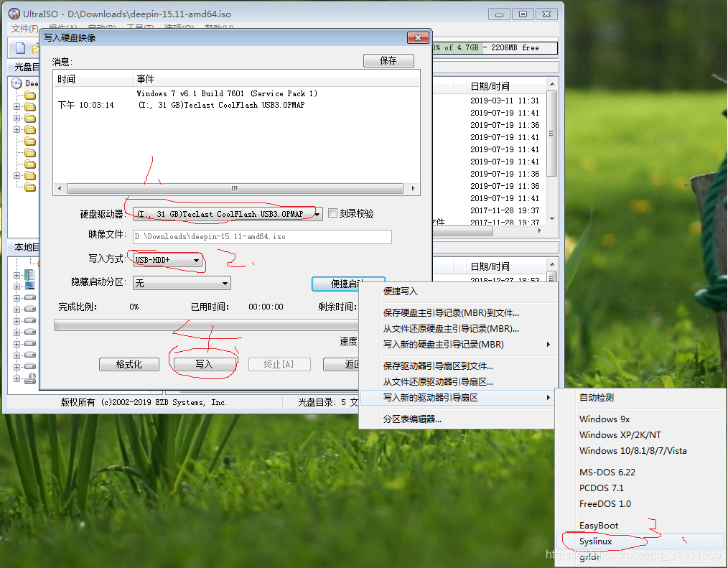The image size is (728, 568).
Task: Click the 格式化 button
Action: [x=129, y=364]
